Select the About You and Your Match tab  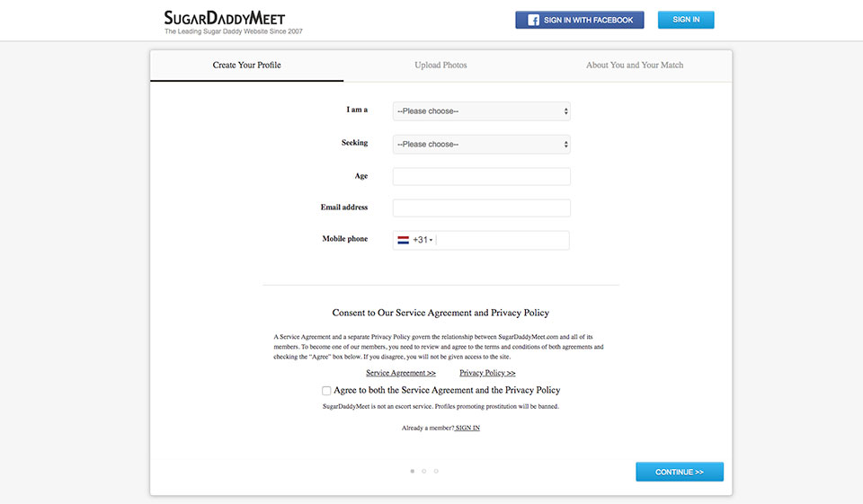pyautogui.click(x=635, y=66)
